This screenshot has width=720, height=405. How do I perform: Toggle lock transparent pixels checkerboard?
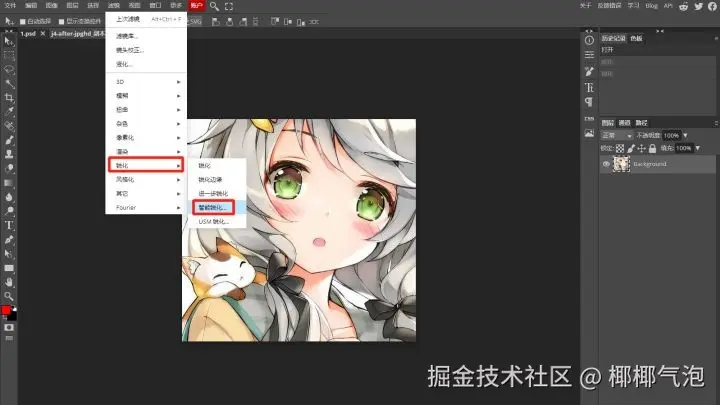point(620,148)
